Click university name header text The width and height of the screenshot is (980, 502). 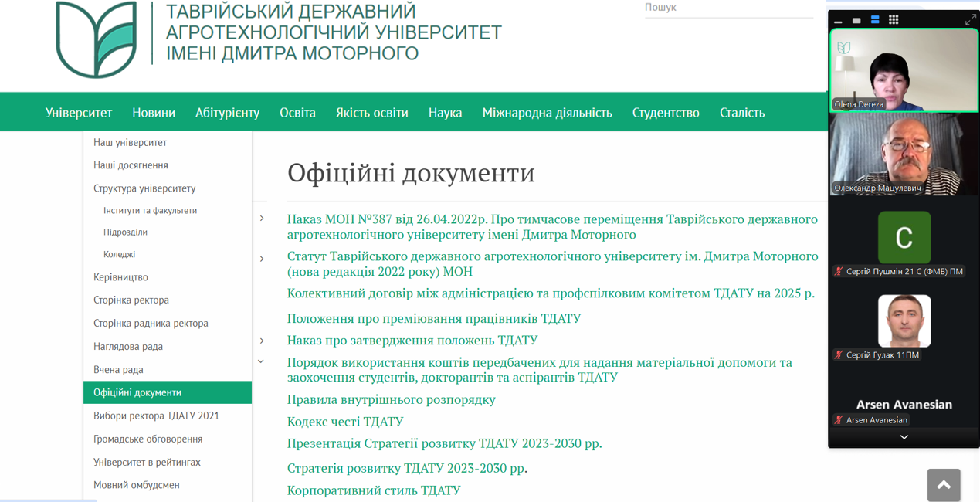334,32
